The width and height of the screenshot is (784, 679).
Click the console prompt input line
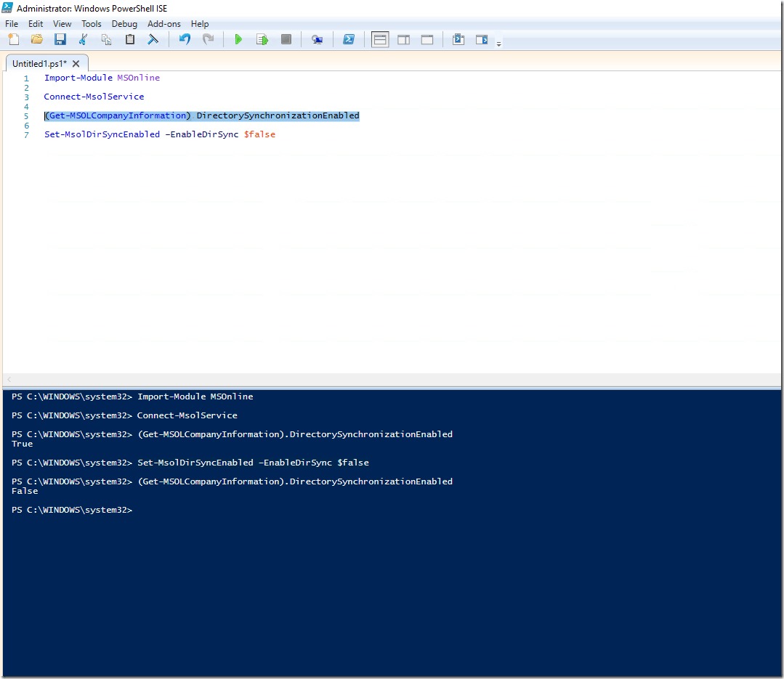click(291, 510)
